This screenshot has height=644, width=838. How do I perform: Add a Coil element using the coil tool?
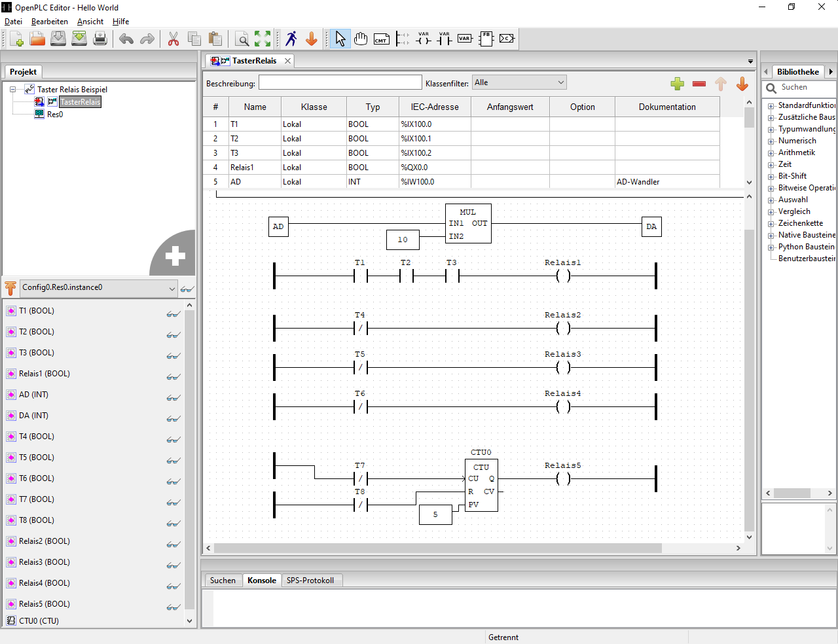[423, 39]
